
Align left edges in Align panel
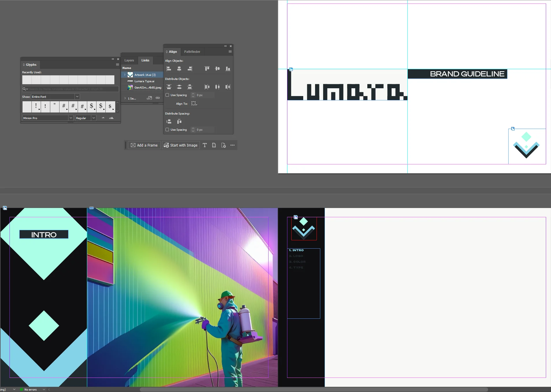169,69
